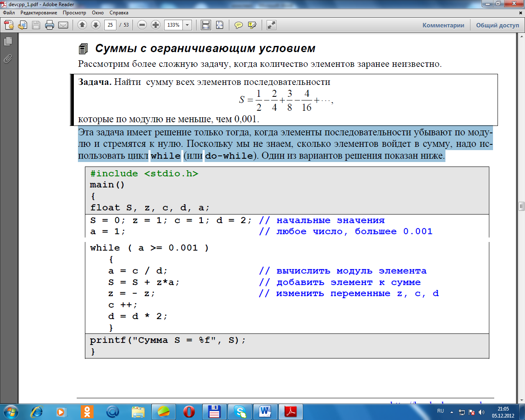Enable fit-width scrolling mode
Screen dimensions: 525x420
pyautogui.click(x=206, y=25)
